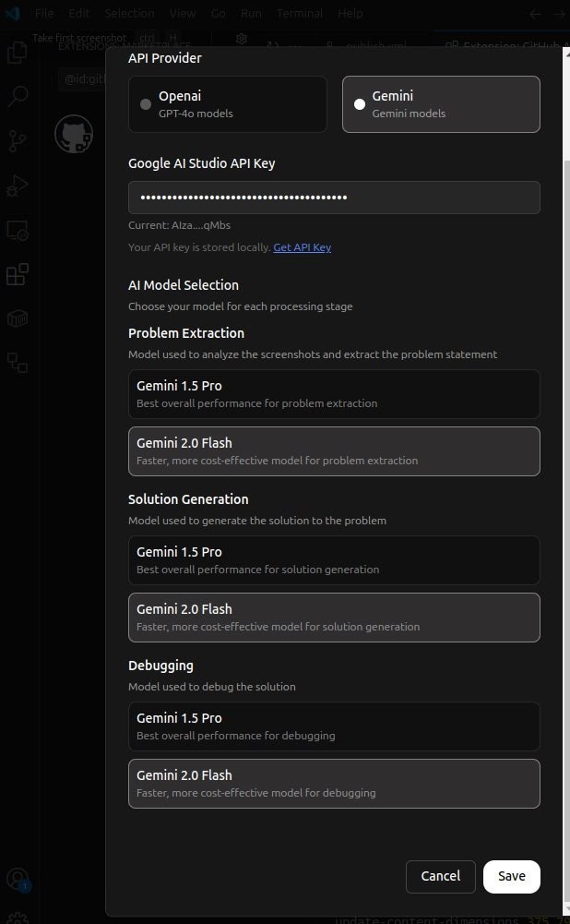Open the File menu
This screenshot has width=570, height=924.
tap(44, 13)
